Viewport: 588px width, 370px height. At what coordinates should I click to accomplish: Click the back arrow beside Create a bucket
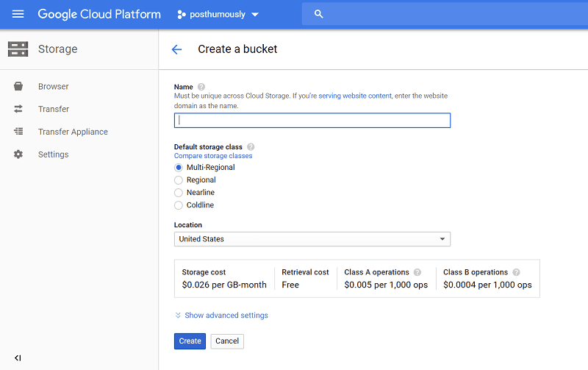click(x=176, y=49)
